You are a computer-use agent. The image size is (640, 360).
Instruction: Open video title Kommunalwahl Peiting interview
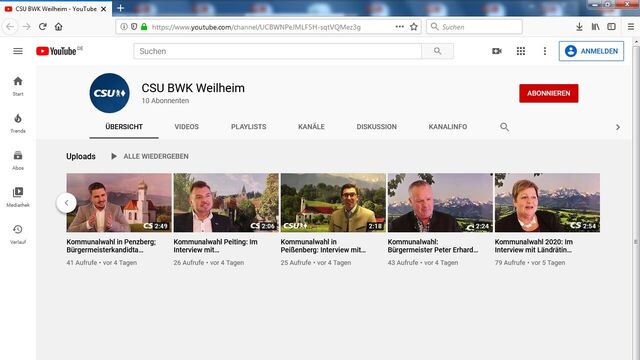tap(215, 246)
